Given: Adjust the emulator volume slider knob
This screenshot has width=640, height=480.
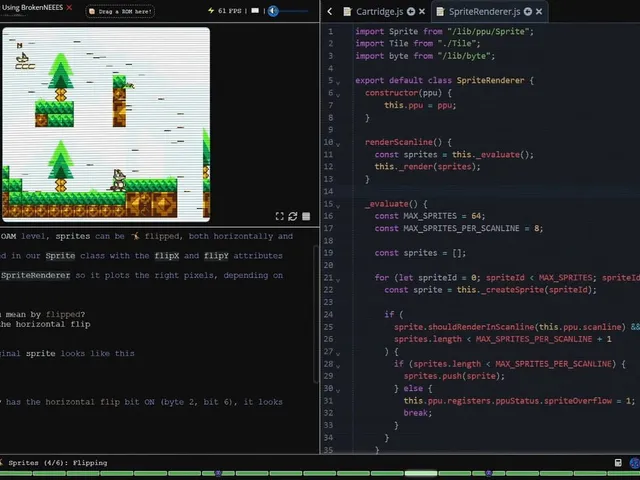Looking at the screenshot, I should tap(273, 11).
